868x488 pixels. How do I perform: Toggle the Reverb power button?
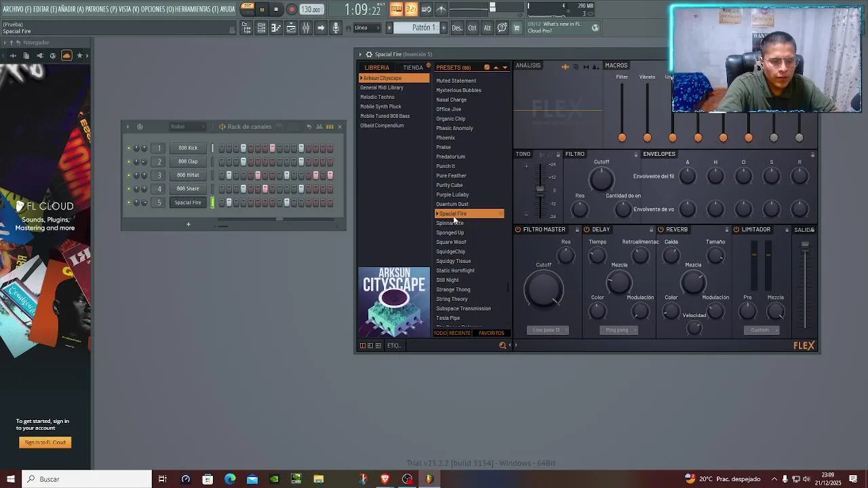pos(660,230)
